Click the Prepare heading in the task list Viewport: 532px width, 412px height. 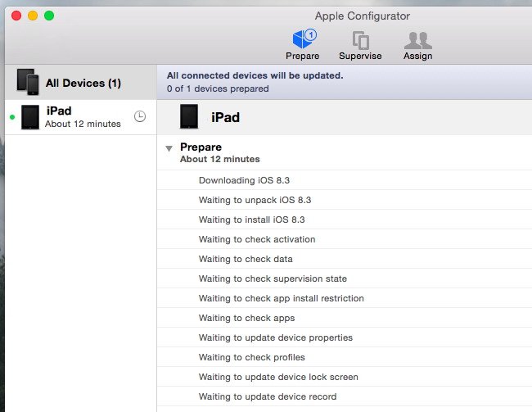[201, 147]
